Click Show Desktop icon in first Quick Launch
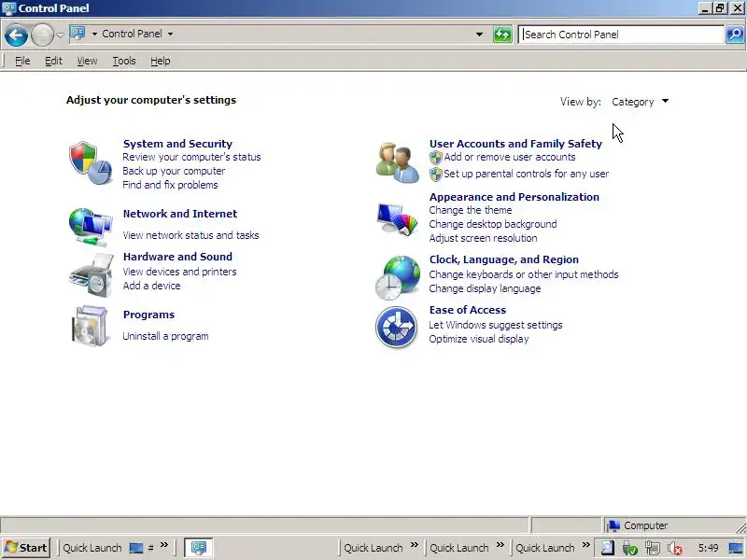Image resolution: width=747 pixels, height=560 pixels. (x=135, y=548)
